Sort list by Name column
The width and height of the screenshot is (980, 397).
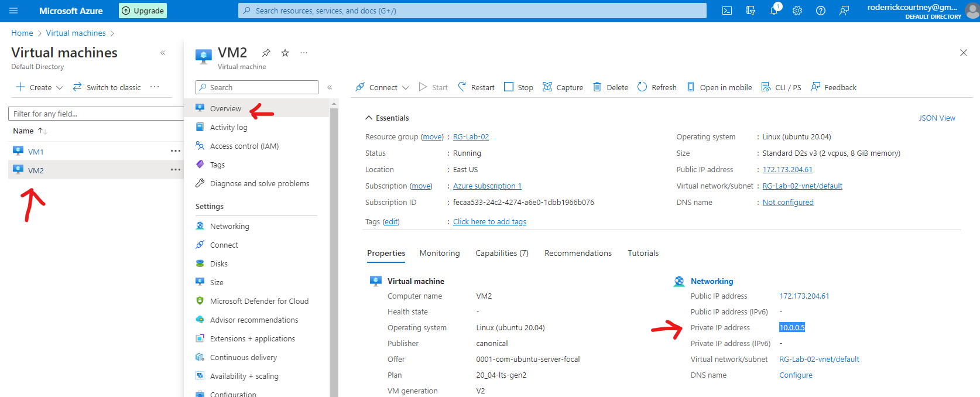[x=30, y=131]
